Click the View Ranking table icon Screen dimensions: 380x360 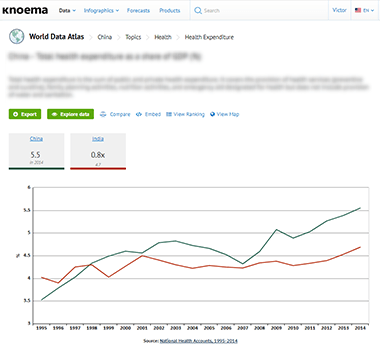click(169, 114)
